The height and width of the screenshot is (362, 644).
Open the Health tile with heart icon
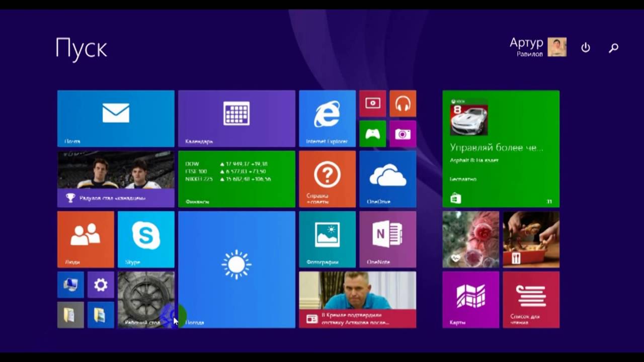click(470, 239)
